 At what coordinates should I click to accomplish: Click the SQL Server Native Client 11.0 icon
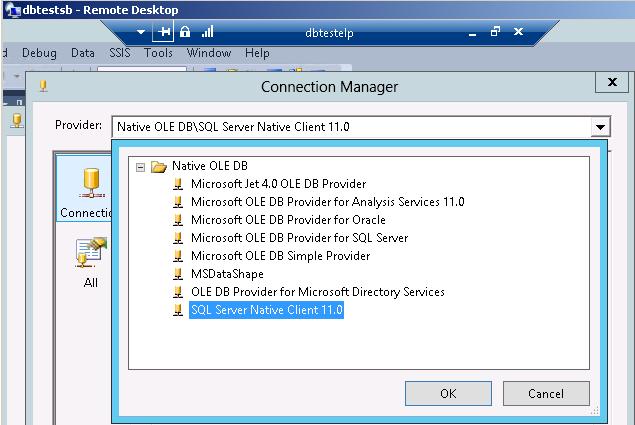[x=178, y=310]
